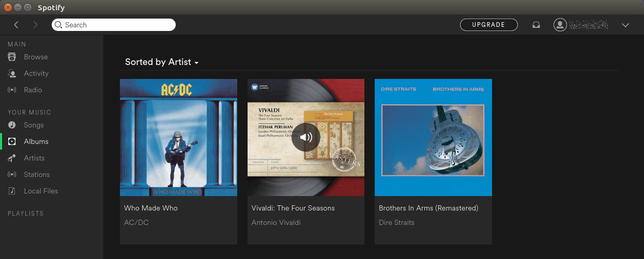Viewport: 644px width, 259px height.
Task: Click the YOUR MUSIC section heading
Action: pos(29,112)
